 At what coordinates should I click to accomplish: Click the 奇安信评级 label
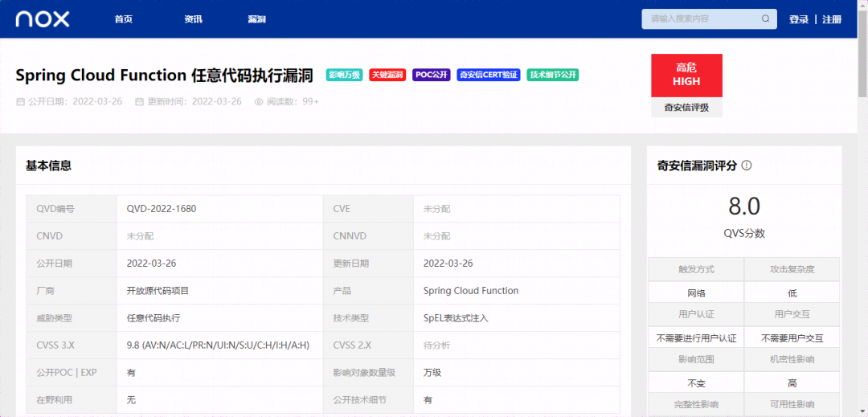(686, 108)
